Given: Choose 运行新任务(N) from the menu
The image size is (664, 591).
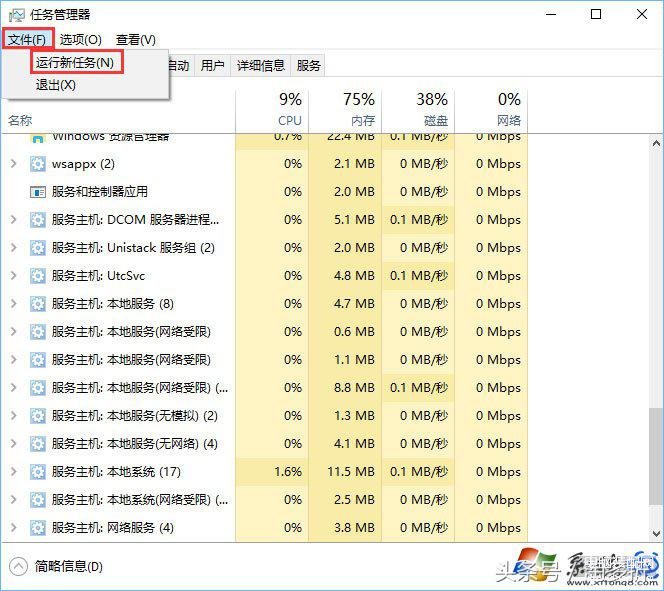Looking at the screenshot, I should (x=75, y=63).
